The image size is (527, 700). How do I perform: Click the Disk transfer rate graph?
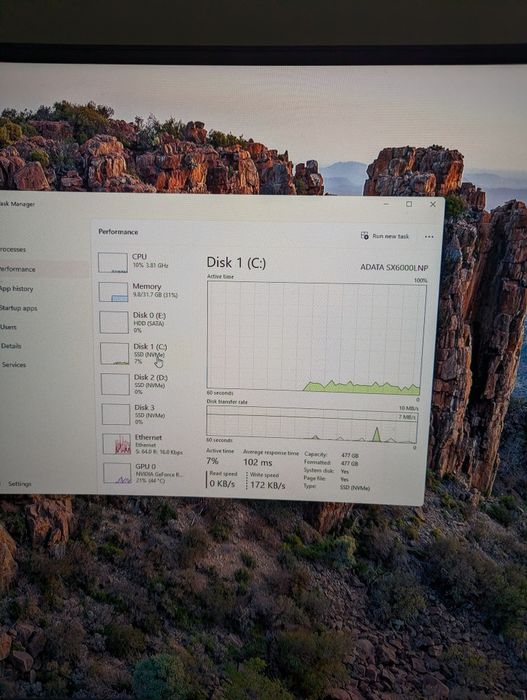[x=312, y=424]
